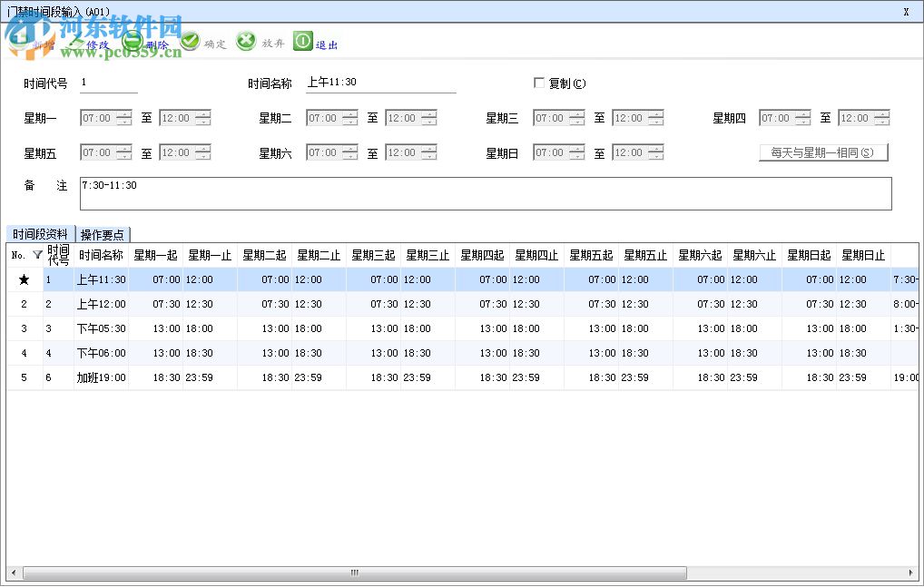Click the filter funnel icon in No. column

point(37,255)
